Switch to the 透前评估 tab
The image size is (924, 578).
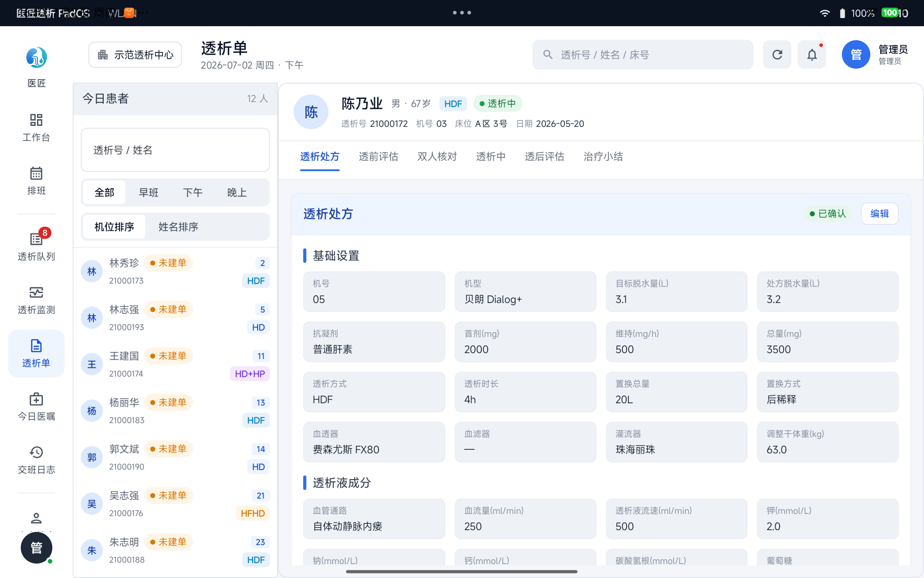(x=378, y=157)
